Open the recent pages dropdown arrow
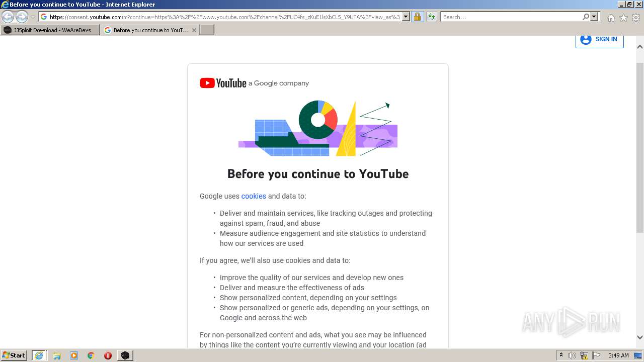The width and height of the screenshot is (644, 362). (33, 17)
